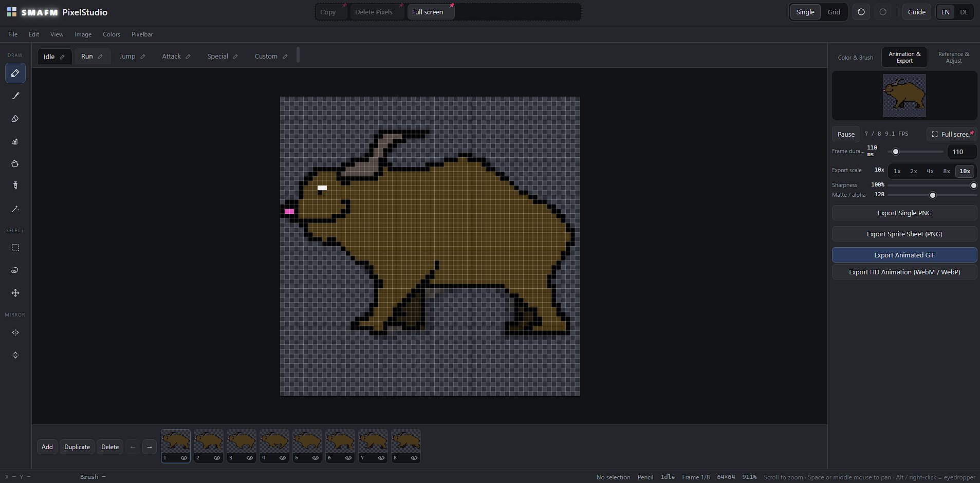Click the Redo circular arrow icon
This screenshot has height=483, width=980.
[x=883, y=12]
